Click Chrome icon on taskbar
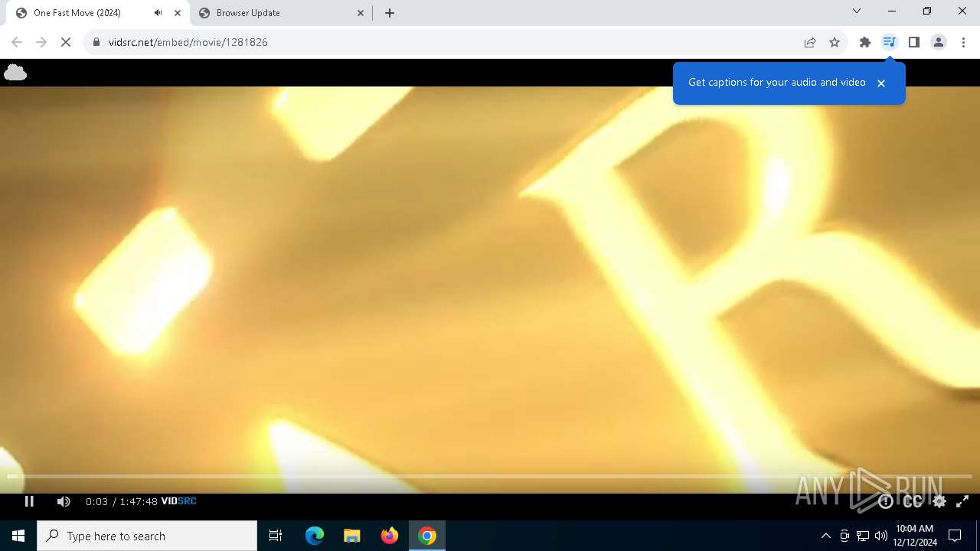This screenshot has height=551, width=980. click(427, 536)
